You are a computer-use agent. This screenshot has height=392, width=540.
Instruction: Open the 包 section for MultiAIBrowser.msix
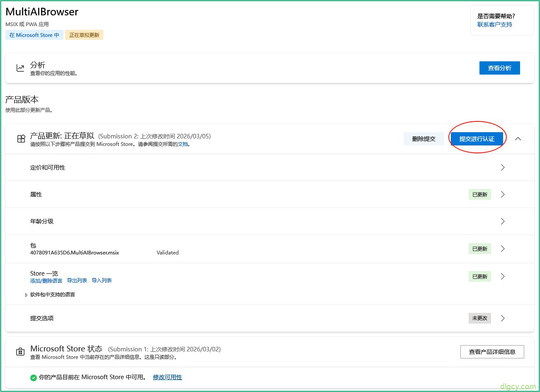tap(503, 249)
